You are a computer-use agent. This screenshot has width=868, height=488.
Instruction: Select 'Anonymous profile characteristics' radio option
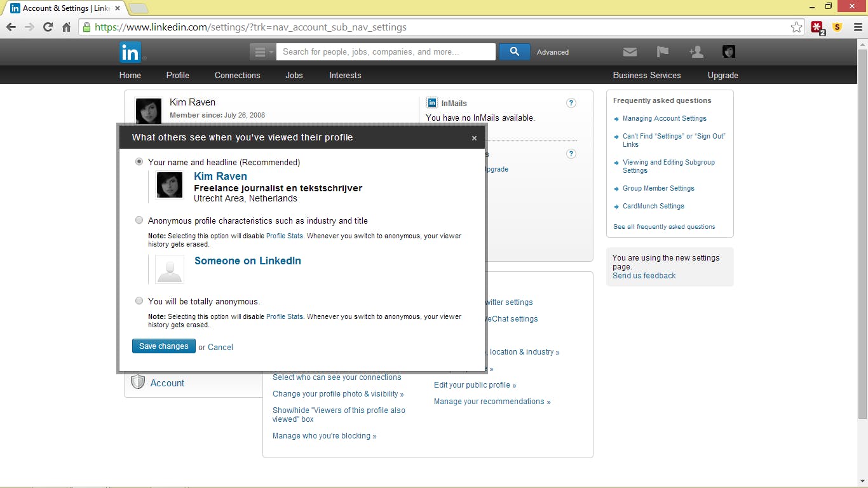[139, 220]
